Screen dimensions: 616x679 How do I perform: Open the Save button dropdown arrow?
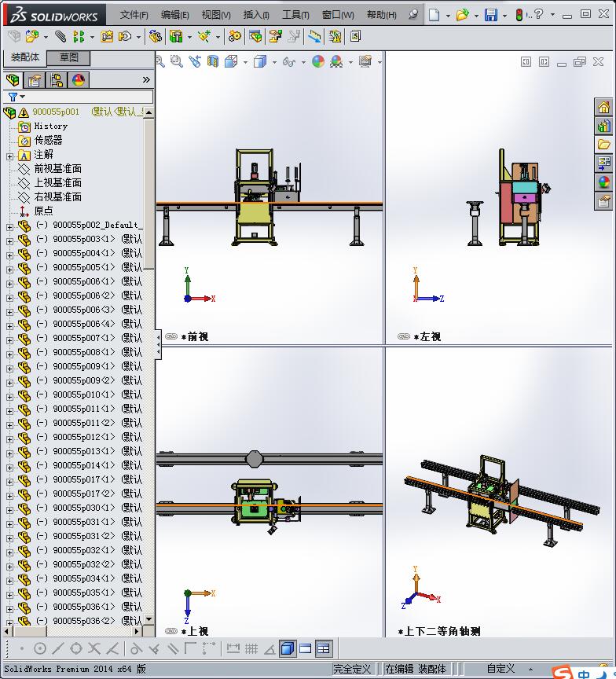click(x=504, y=16)
